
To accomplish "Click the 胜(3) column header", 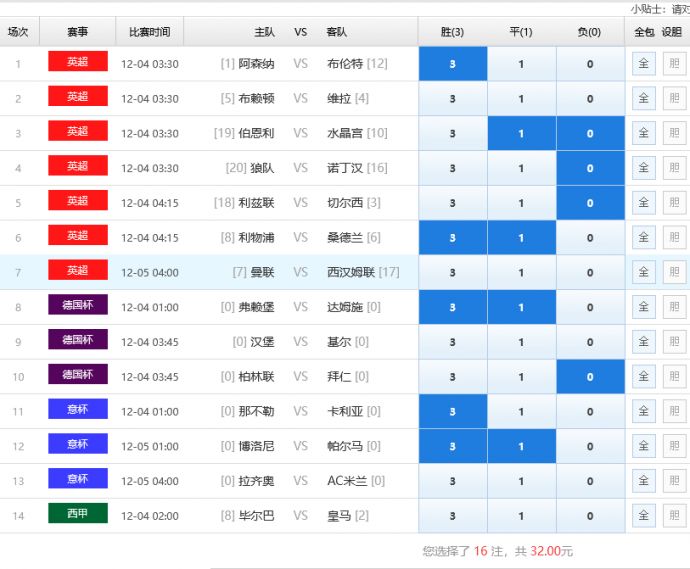I will coord(452,32).
